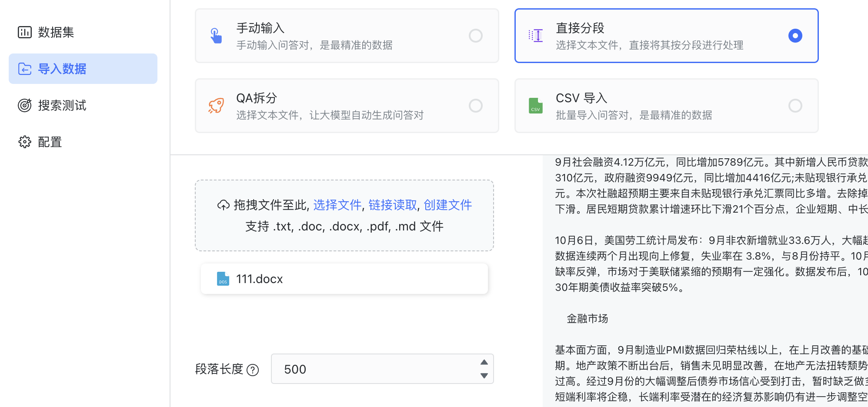Increase paragraph length with up arrow
The height and width of the screenshot is (407, 868).
coord(484,362)
